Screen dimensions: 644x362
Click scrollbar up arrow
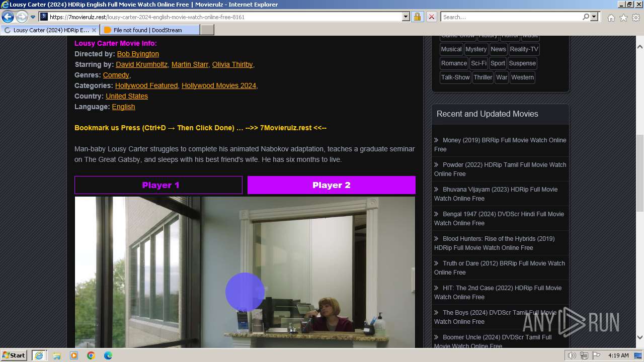640,47
